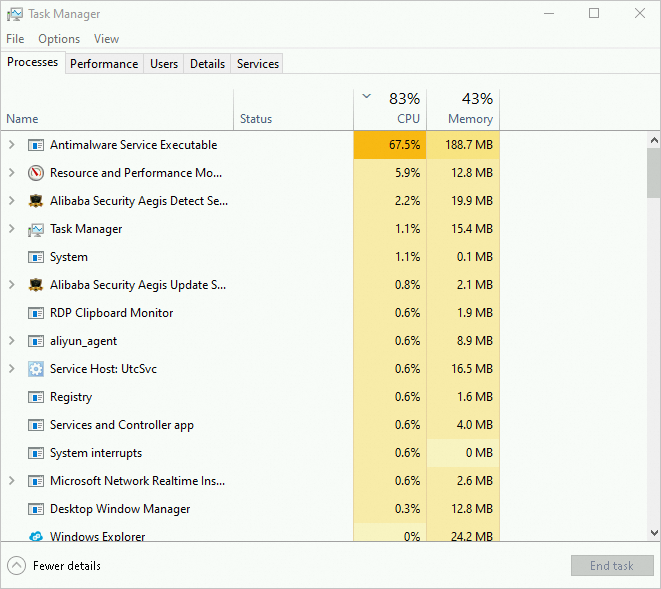Click the Task Manager process row icon
This screenshot has width=661, height=589.
pyautogui.click(x=36, y=229)
